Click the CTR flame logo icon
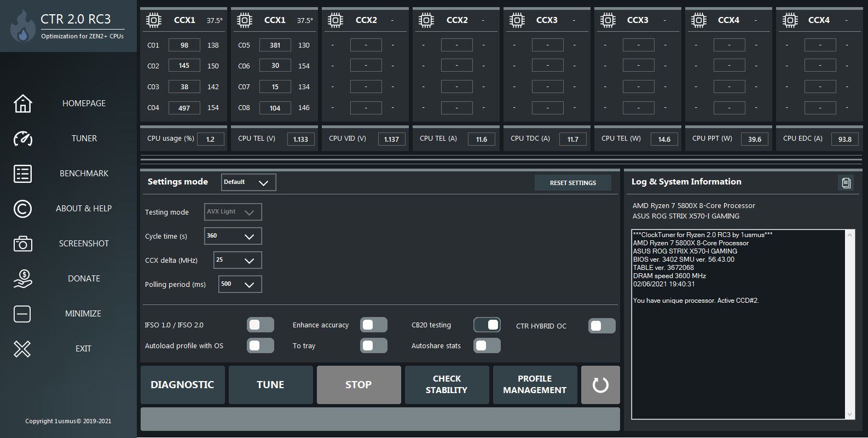Viewport: 868px width, 438px height. [x=22, y=26]
